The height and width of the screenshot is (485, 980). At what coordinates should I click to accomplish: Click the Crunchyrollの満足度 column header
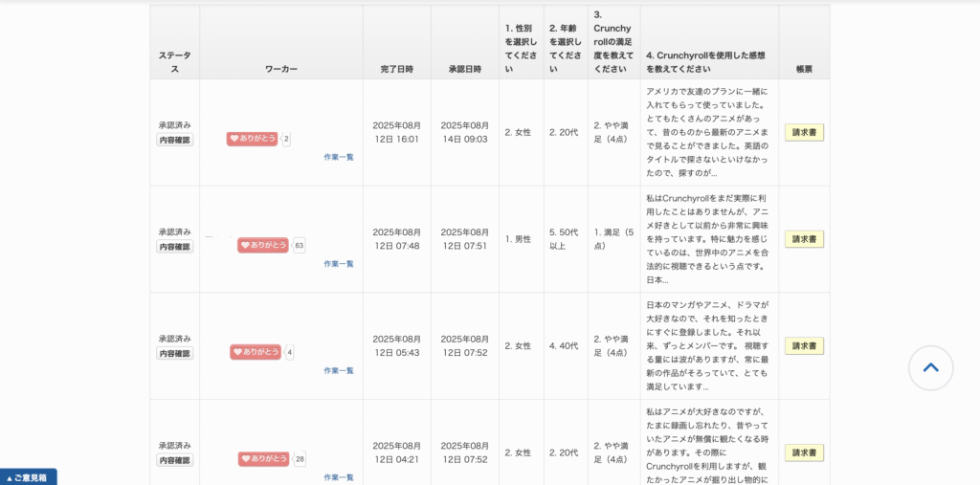(x=613, y=41)
